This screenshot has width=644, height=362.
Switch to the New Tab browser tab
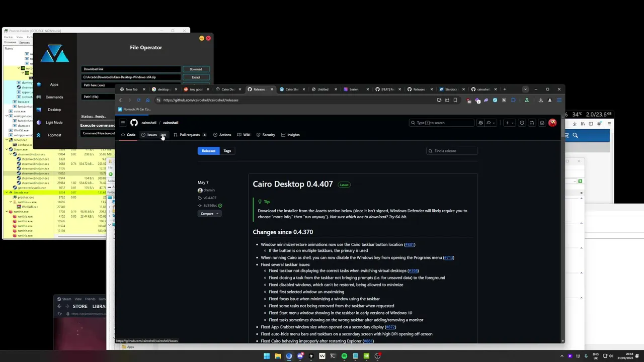[132, 89]
